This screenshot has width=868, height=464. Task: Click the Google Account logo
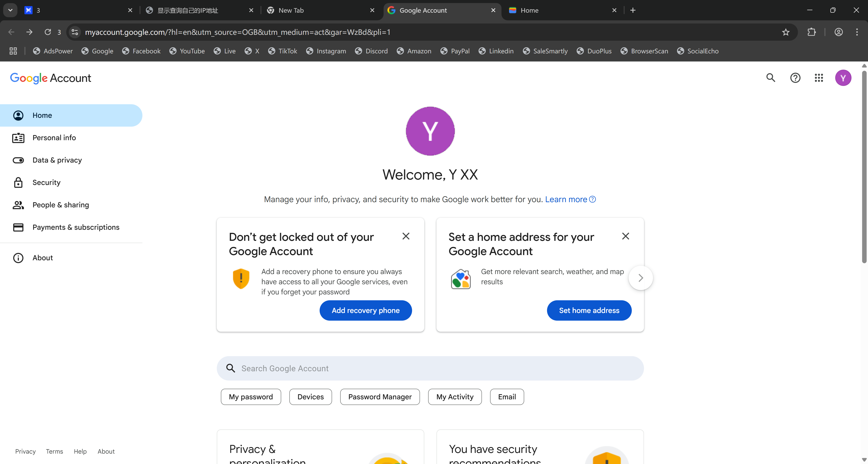(51, 78)
